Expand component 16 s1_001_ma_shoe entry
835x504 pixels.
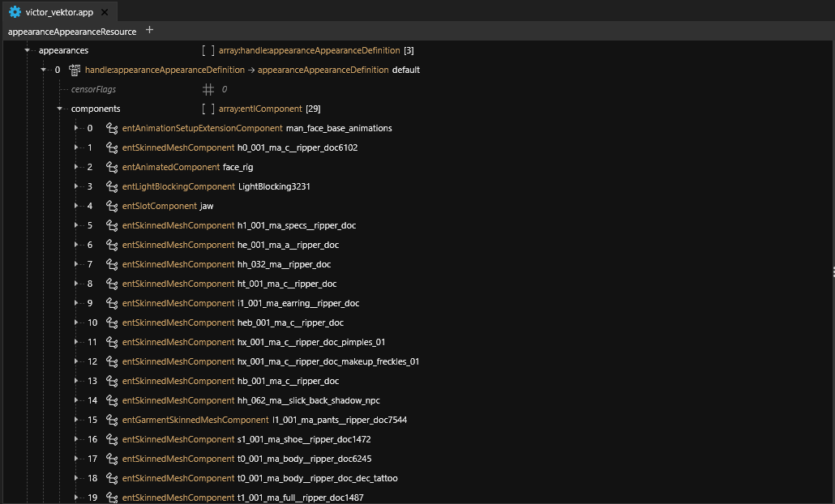pos(76,439)
